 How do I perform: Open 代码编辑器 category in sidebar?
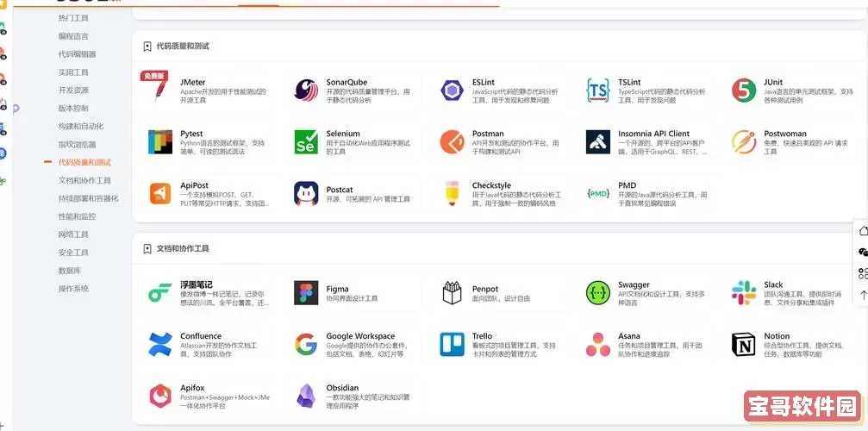coord(77,54)
